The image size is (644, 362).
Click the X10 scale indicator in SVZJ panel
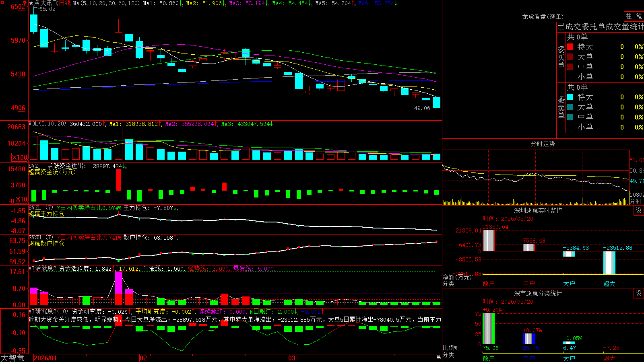click(21, 199)
